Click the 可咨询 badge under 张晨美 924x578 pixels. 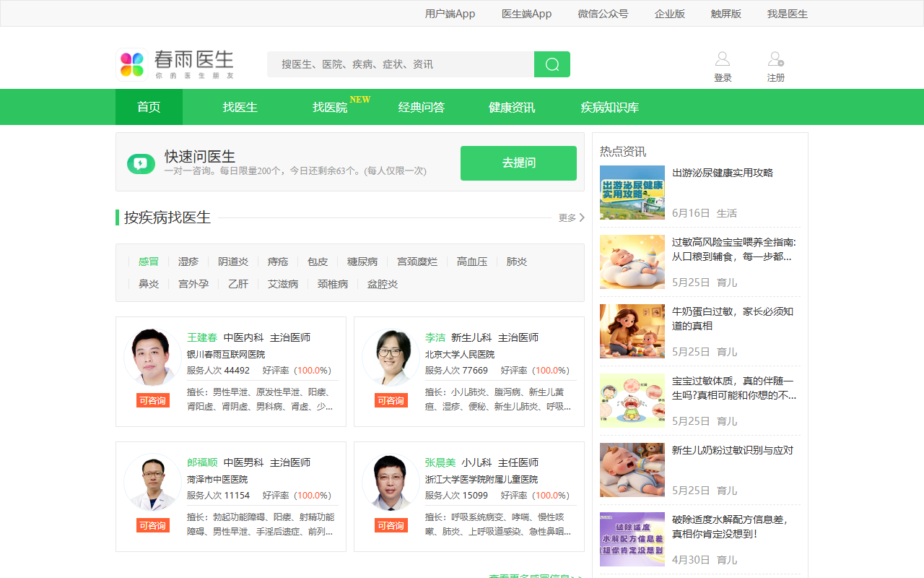(391, 525)
